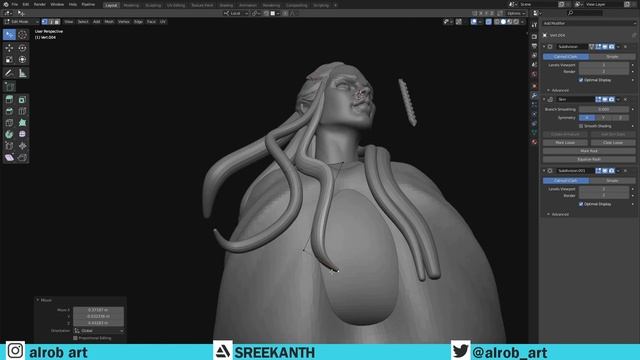Open the Options dropdown in viewport header
Viewport: 640px width, 360px height.
(516, 13)
